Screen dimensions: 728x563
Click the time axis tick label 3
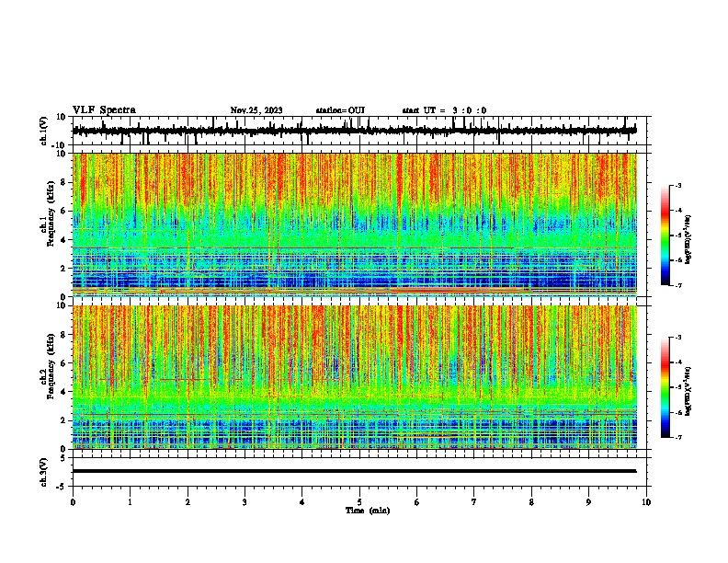[x=245, y=502]
